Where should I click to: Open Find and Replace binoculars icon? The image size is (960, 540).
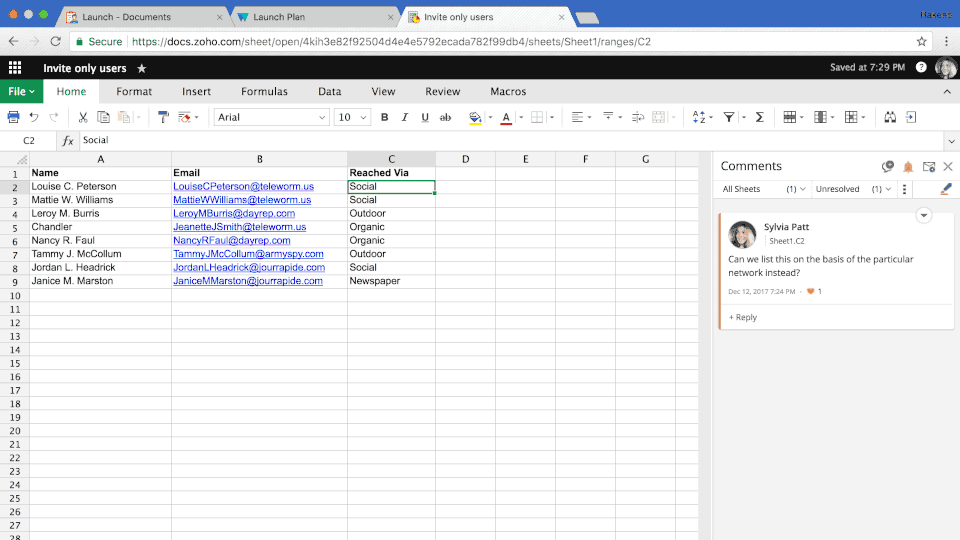pyautogui.click(x=890, y=117)
